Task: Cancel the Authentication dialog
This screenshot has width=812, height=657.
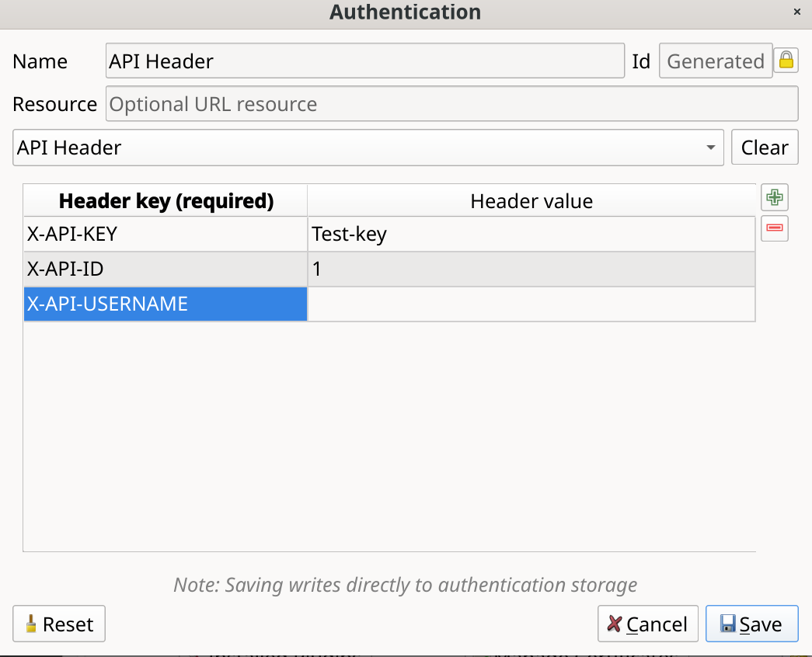Action: (647, 624)
